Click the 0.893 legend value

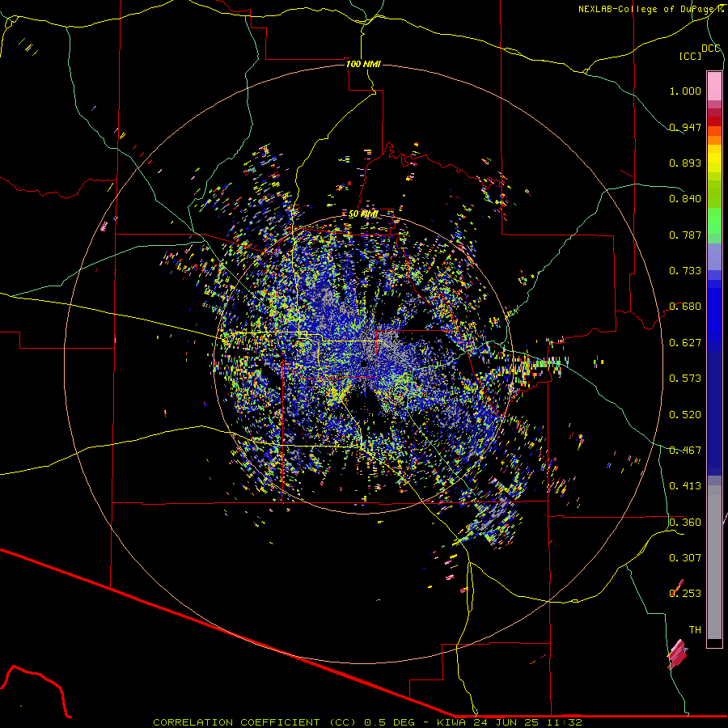pyautogui.click(x=685, y=163)
